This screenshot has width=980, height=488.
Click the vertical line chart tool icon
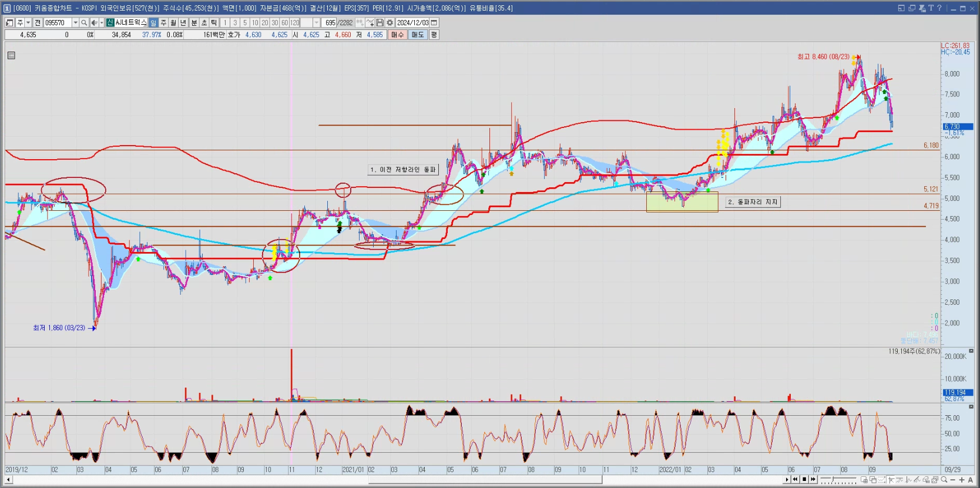point(908,480)
